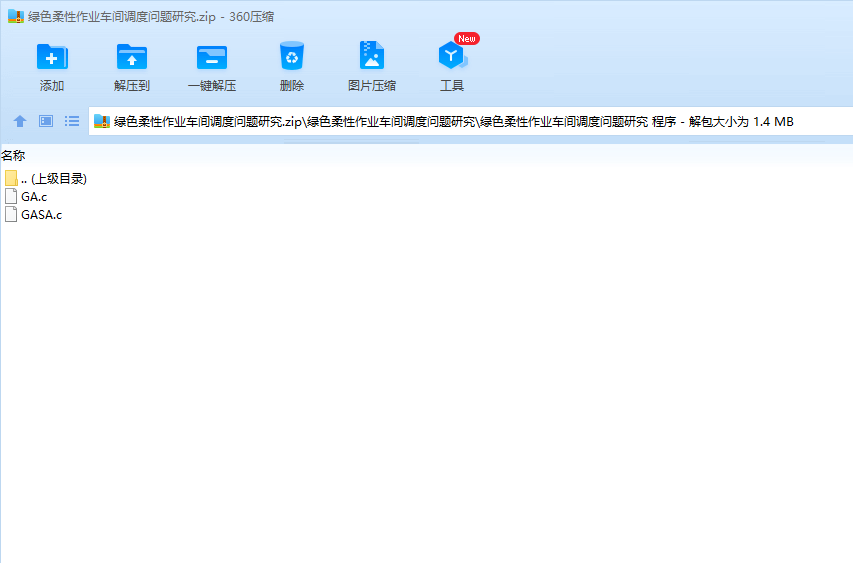Click the file icon beside GASA.c
Viewport: 853px width, 563px height.
(11, 214)
